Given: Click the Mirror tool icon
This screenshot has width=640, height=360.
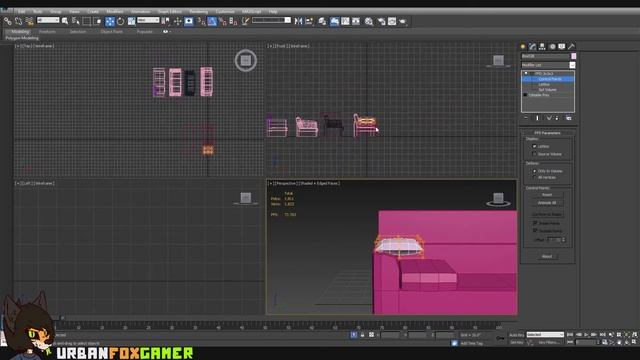Looking at the screenshot, I should pos(298,21).
